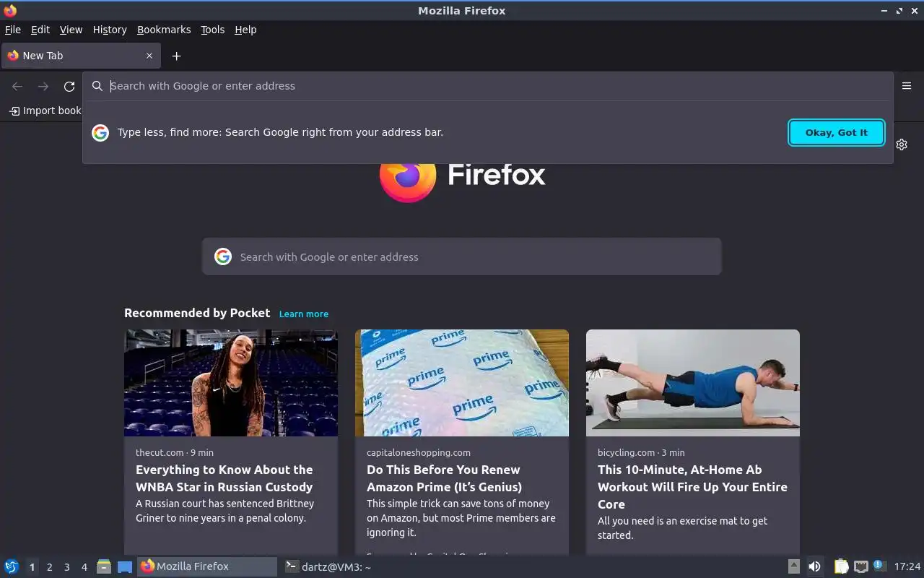The image size is (924, 578).
Task: Open the Amazon Prime article thumbnail
Action: pyautogui.click(x=462, y=383)
